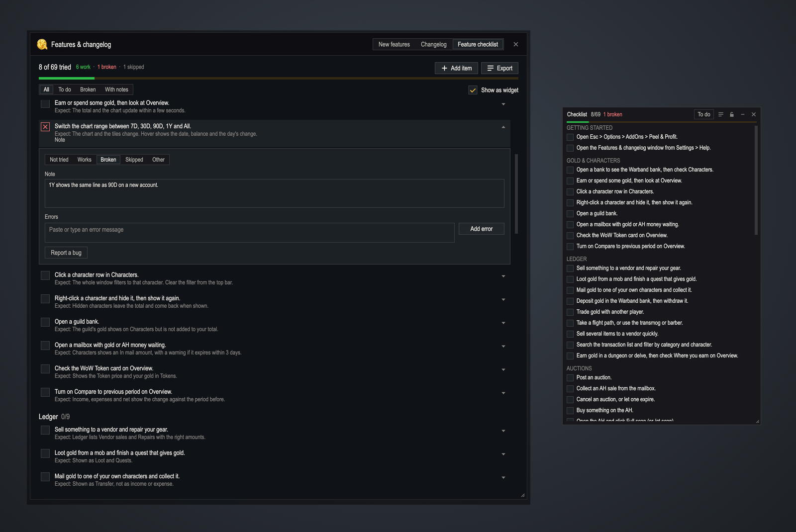This screenshot has height=532, width=796.
Task: Click the 'Paste or type an error message' field
Action: [x=250, y=233]
